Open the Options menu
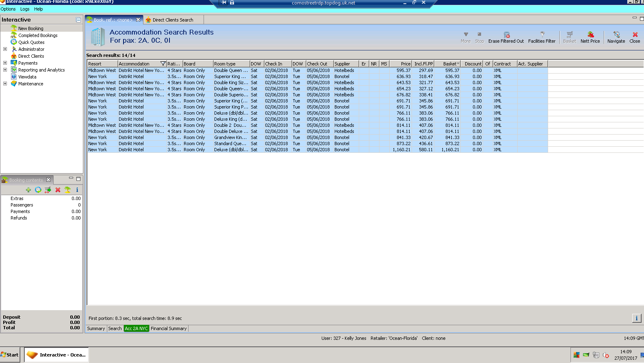644x363 pixels. 8,9
